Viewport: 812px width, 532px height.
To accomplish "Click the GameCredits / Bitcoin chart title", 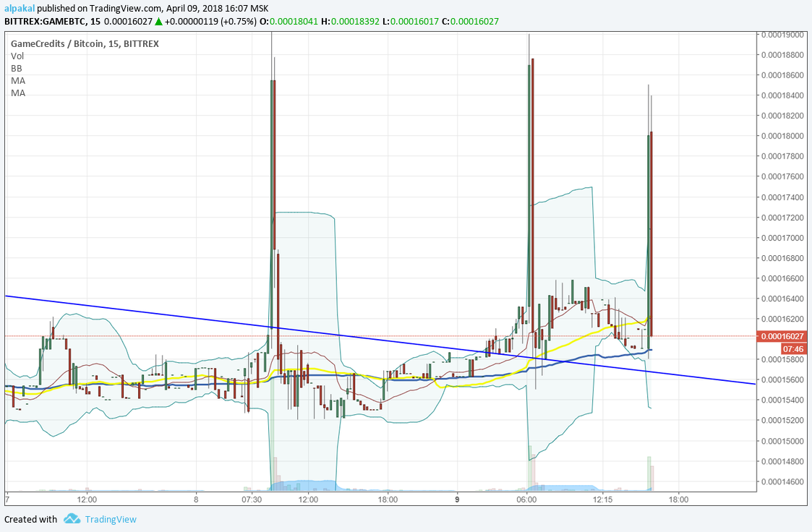I will [x=85, y=44].
